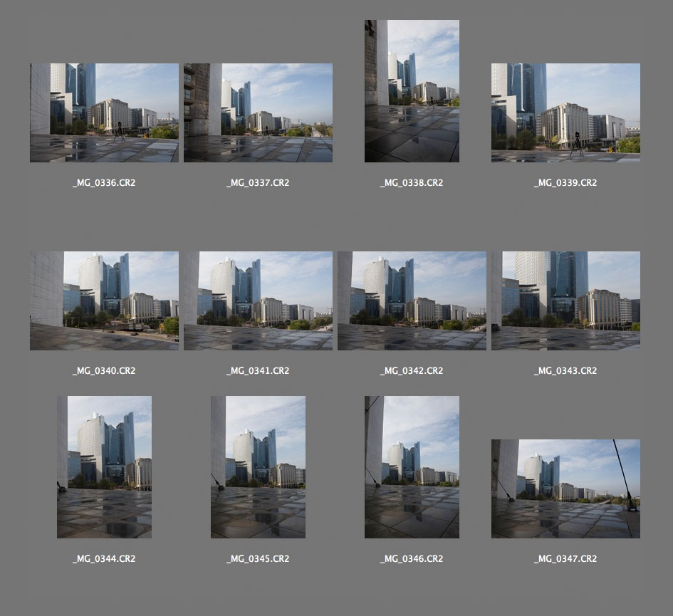Click the _MG_0342.CR2 photo thumbnail
Screen dimensions: 673x616
click(412, 301)
